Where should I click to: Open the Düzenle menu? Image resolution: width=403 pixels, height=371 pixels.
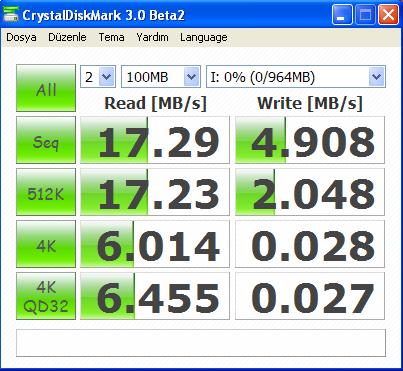pos(67,37)
